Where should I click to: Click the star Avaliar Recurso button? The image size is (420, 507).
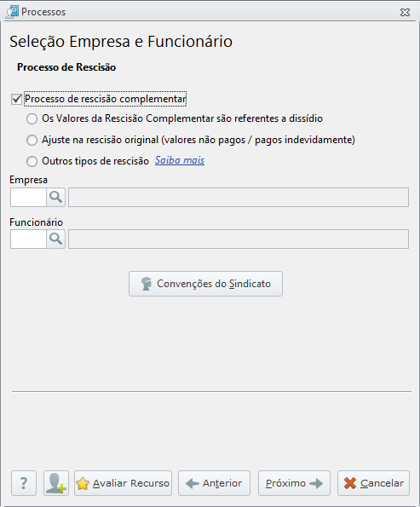tap(123, 483)
